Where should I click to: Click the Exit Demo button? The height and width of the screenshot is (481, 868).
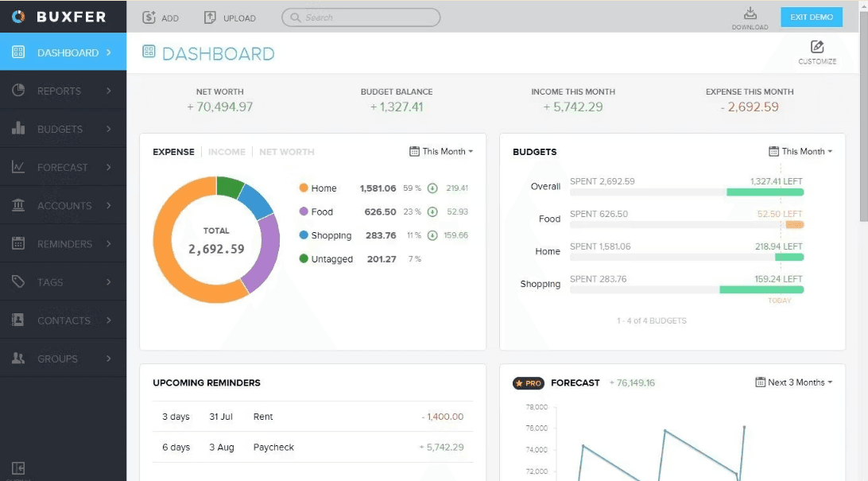click(812, 17)
